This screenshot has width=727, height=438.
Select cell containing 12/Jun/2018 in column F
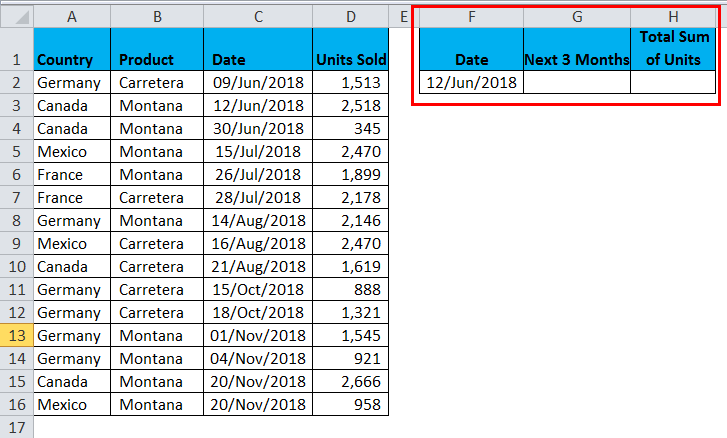click(x=471, y=82)
